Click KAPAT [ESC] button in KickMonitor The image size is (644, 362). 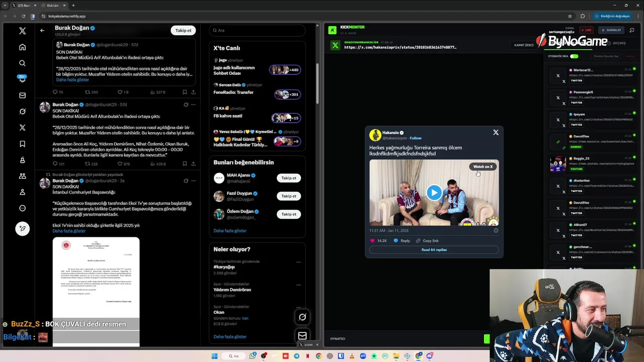pos(524,45)
